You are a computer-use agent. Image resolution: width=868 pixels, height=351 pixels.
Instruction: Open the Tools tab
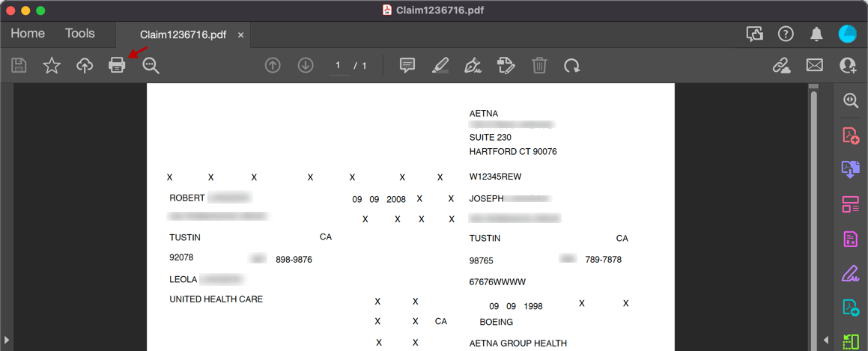[79, 34]
